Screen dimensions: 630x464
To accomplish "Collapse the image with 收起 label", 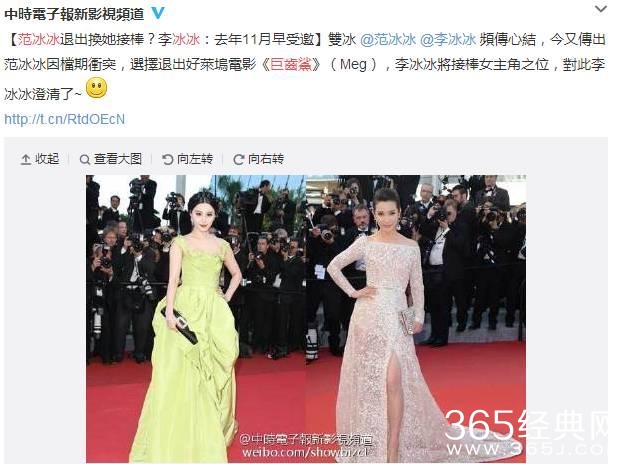I will (47, 159).
